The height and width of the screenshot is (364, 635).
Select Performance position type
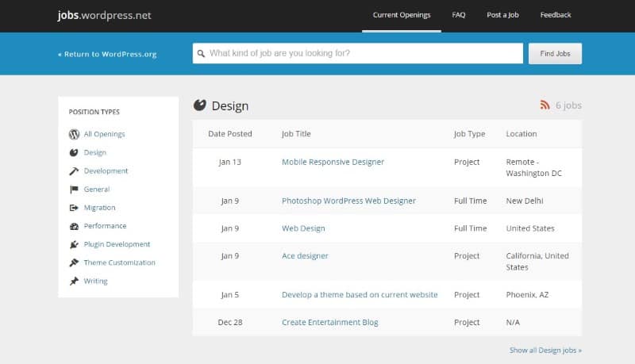105,226
